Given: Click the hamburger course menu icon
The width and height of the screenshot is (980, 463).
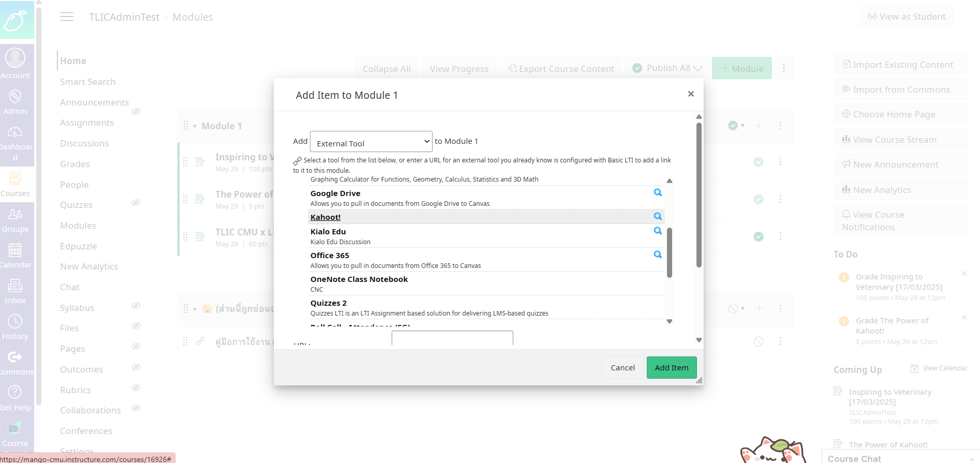Looking at the screenshot, I should click(67, 17).
